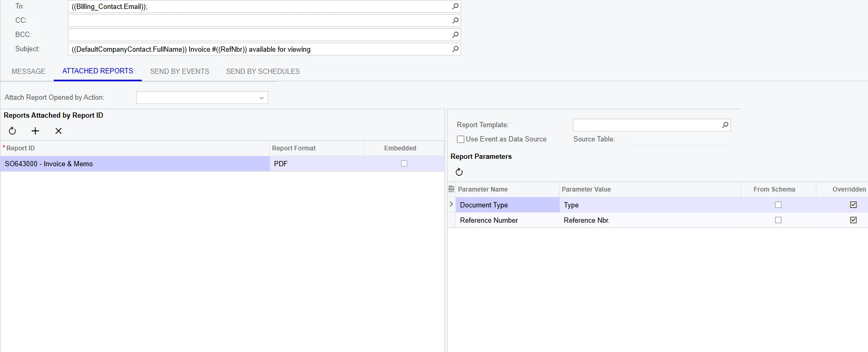The image size is (868, 352).
Task: Click the Reference Nbr. parameter value cell
Action: pos(650,220)
